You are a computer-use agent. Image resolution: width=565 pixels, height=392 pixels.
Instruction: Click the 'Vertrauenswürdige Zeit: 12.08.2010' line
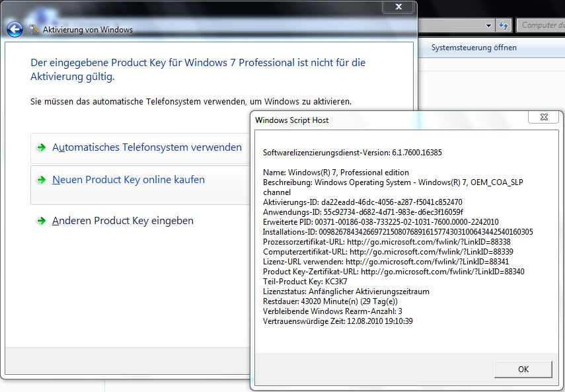[x=338, y=321]
